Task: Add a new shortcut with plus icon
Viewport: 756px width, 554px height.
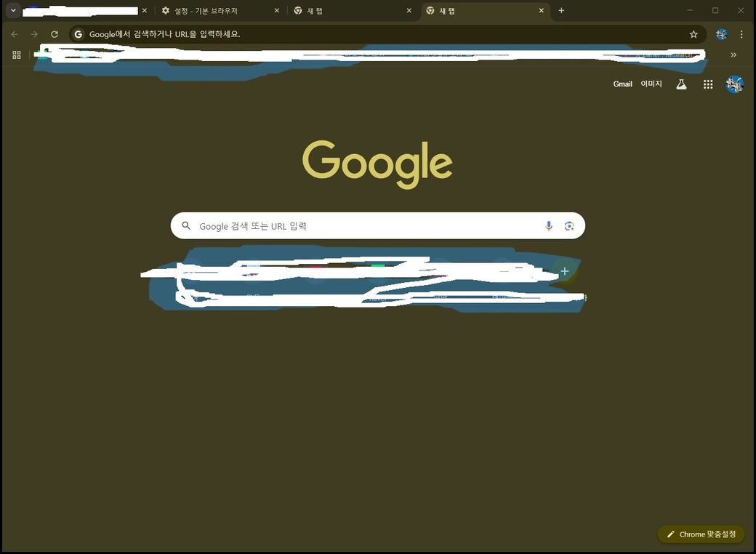Action: (x=564, y=271)
